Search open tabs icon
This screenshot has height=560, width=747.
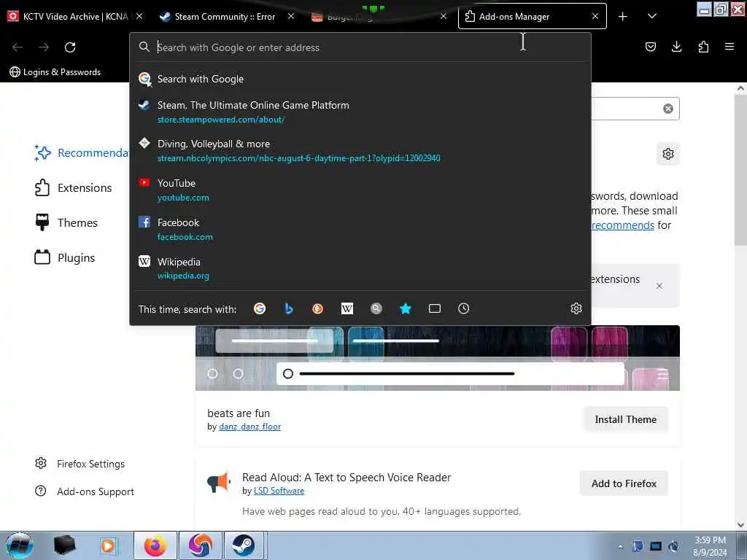(435, 308)
